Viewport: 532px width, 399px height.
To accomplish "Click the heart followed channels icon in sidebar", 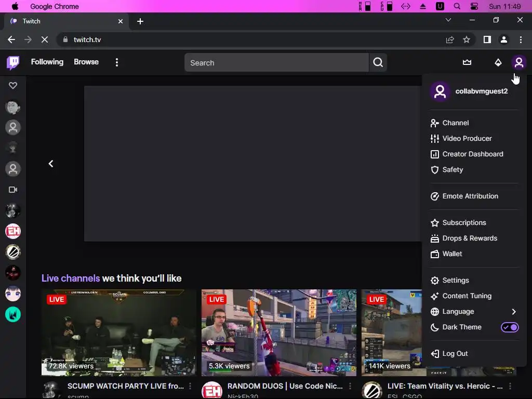I will [13, 86].
